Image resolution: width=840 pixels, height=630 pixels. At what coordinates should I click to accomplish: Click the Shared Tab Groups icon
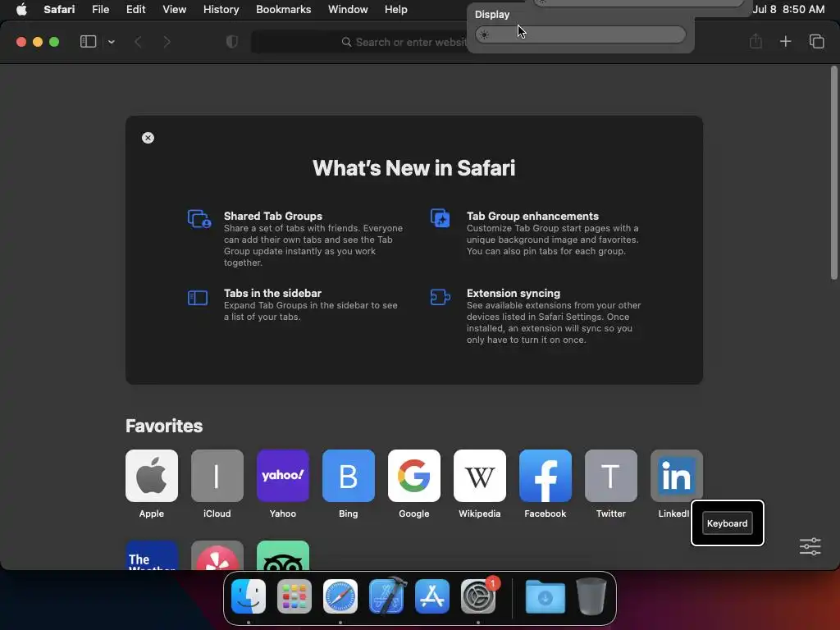click(x=199, y=218)
